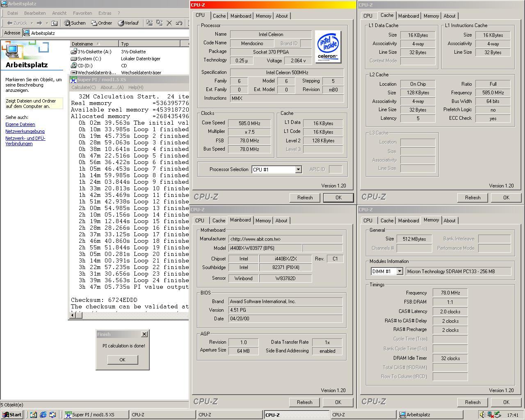Click the Intel Celeron 500MHz specification field
This screenshot has height=420, width=525.
287,73
